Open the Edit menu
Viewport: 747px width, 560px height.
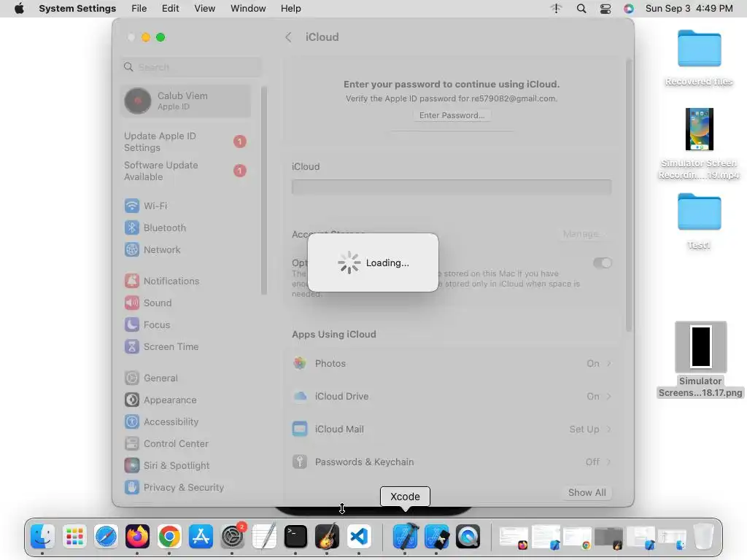click(x=170, y=9)
